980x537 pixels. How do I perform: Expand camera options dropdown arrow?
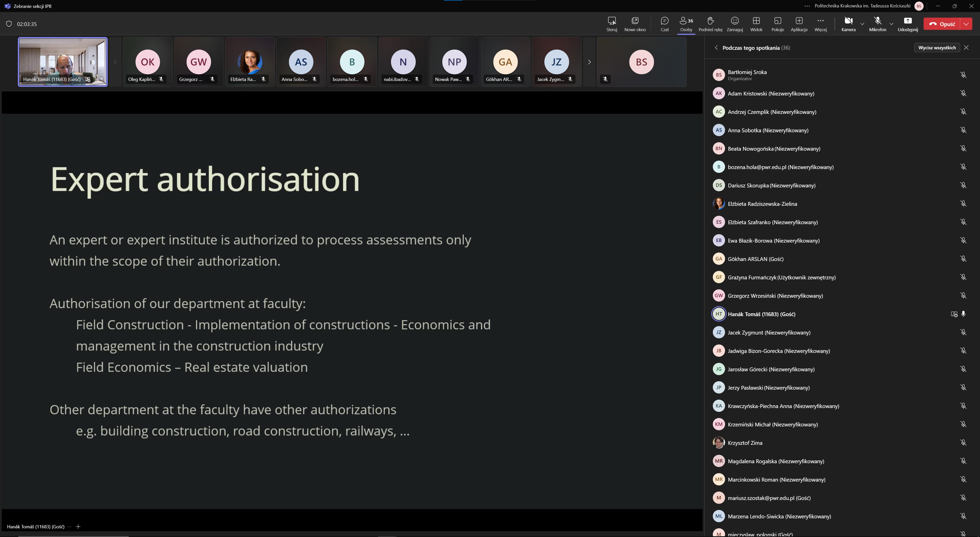point(862,24)
